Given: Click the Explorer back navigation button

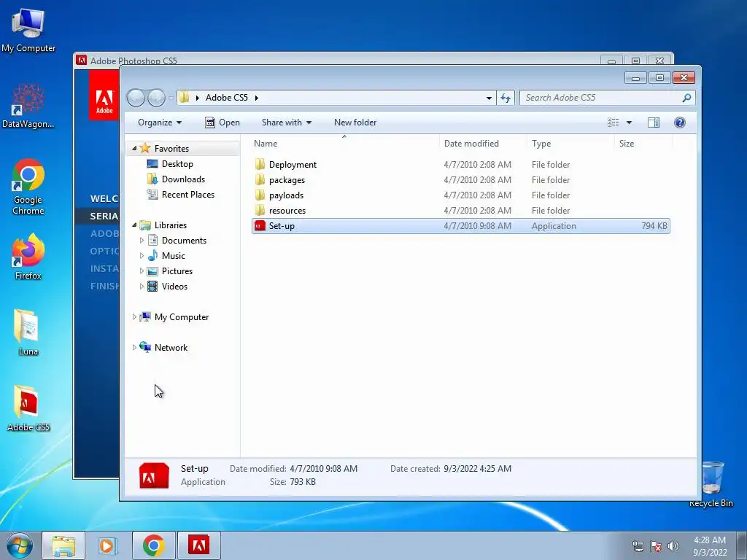Looking at the screenshot, I should pos(136,98).
